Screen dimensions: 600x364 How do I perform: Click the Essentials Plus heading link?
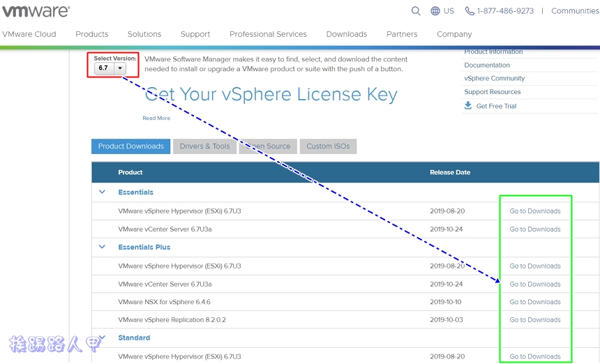pos(144,247)
